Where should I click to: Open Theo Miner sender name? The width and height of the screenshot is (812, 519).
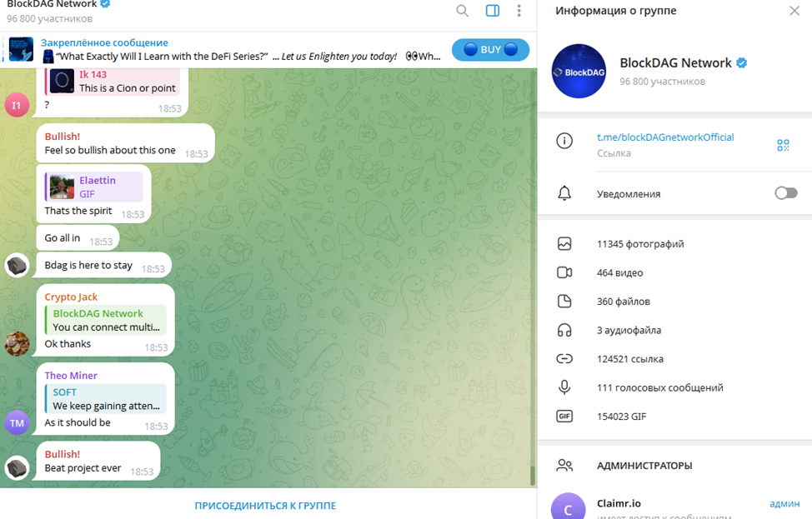tap(71, 376)
